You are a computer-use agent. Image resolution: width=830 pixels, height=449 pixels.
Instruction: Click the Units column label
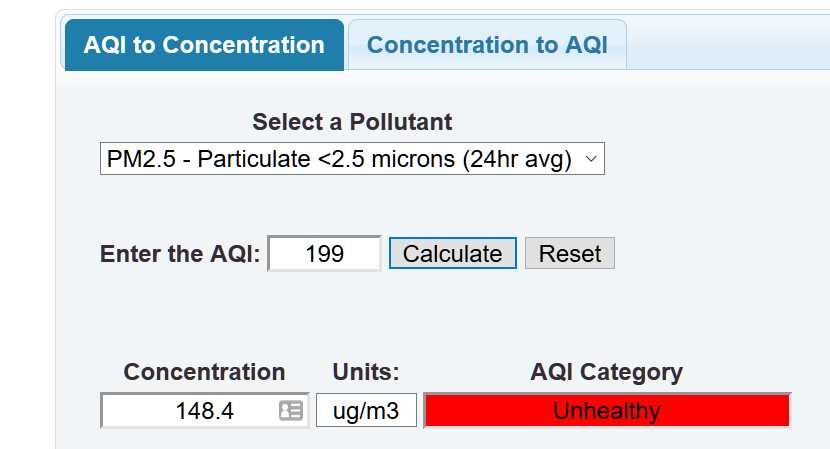coord(366,372)
